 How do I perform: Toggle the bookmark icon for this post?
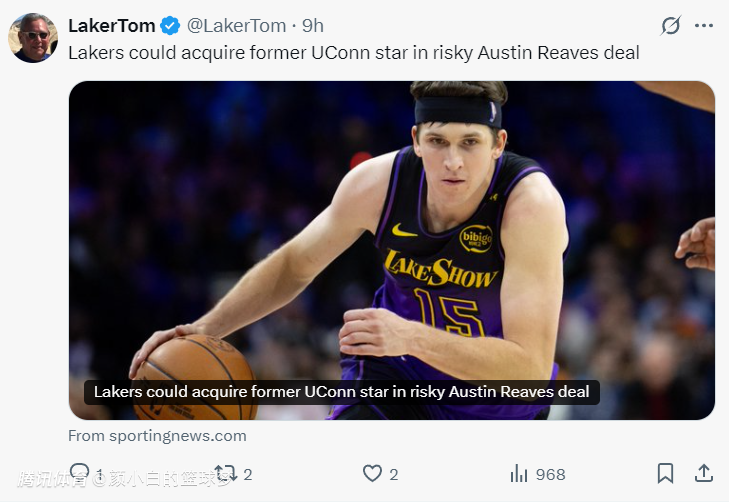click(x=665, y=474)
